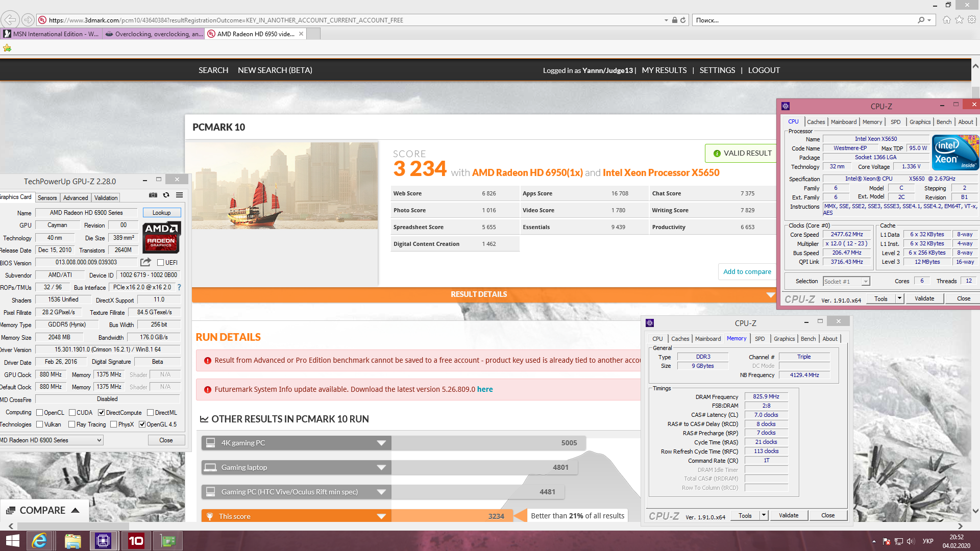Screen dimensions: 980x551
Task: Open the GPU selection dropdown in GPU-Z
Action: [51, 440]
